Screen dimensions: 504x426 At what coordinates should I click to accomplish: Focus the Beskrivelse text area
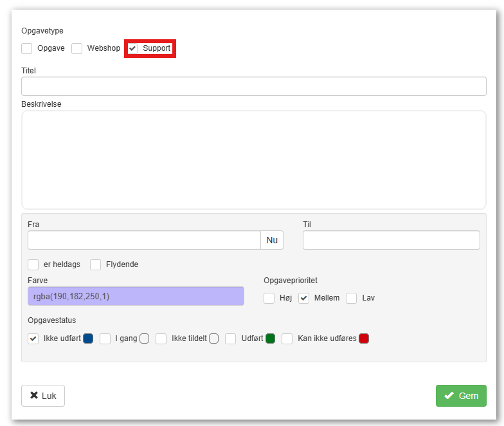(x=253, y=160)
